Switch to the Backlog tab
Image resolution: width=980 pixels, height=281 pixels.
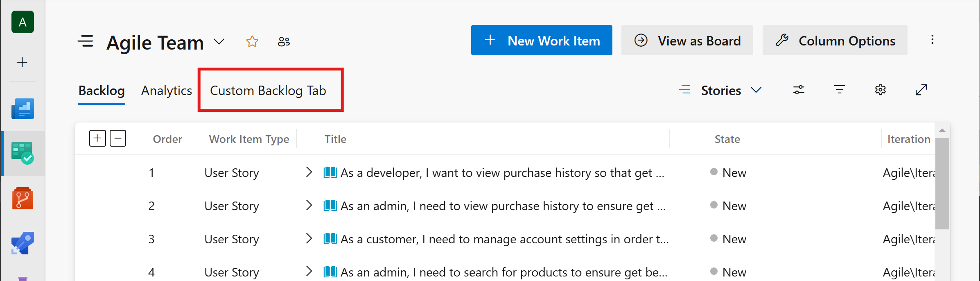[x=102, y=91]
